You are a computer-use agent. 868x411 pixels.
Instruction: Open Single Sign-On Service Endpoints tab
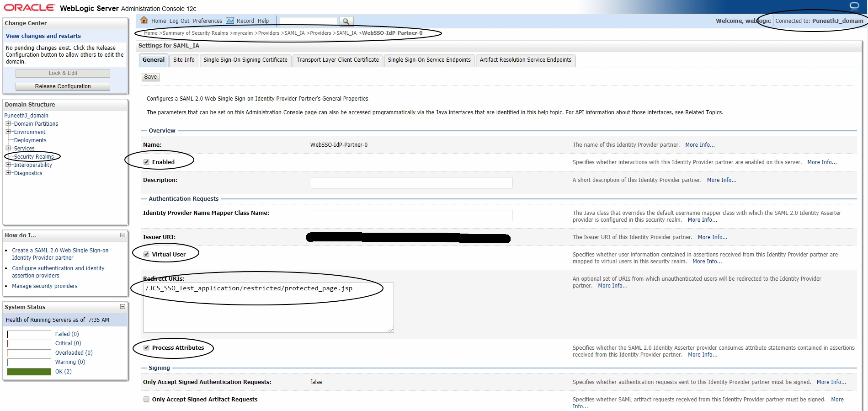(x=429, y=60)
